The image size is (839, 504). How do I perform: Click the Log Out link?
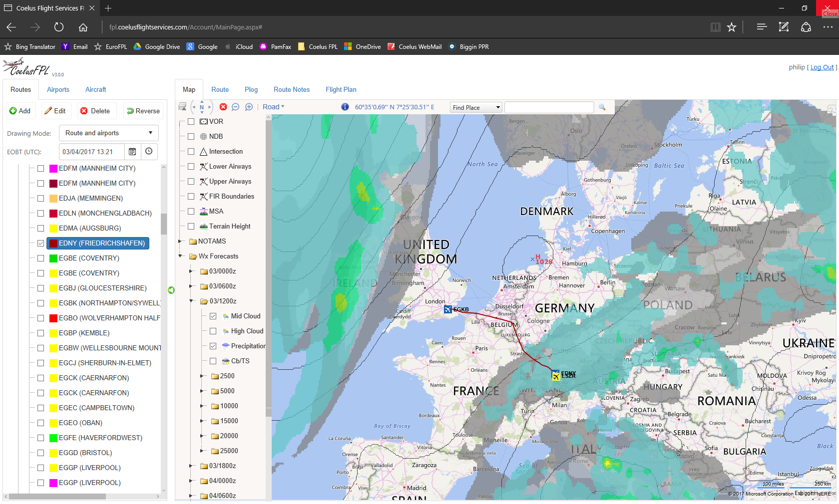822,67
